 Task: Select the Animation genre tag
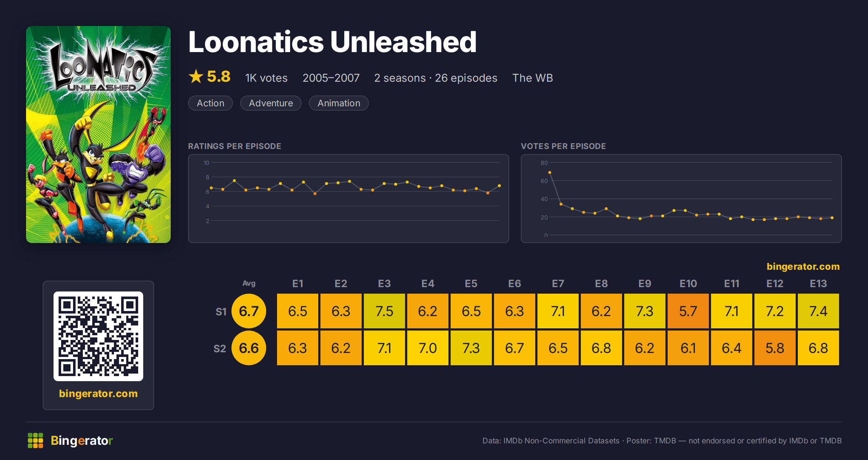click(339, 103)
